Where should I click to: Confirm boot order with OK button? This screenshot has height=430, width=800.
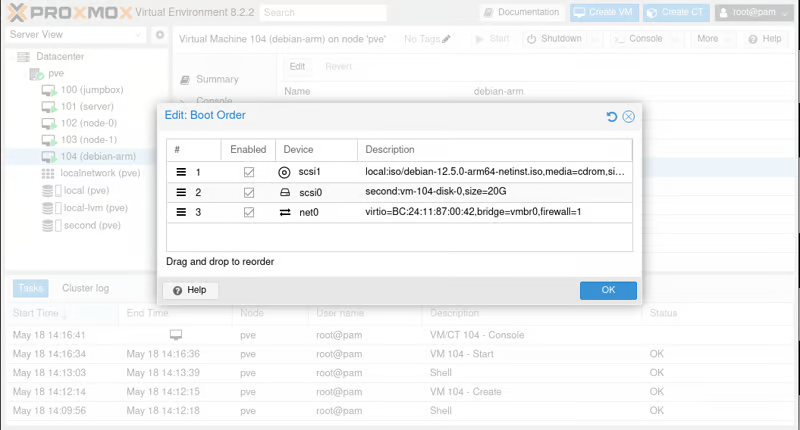tap(608, 290)
